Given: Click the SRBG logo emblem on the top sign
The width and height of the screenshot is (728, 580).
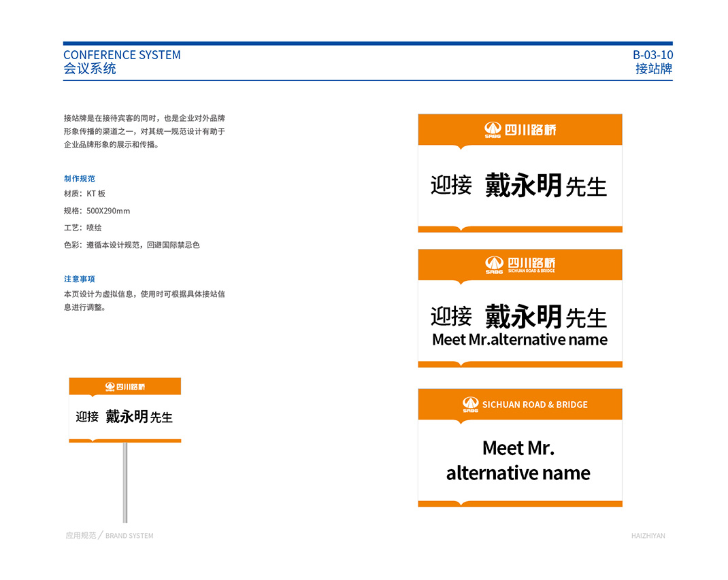Looking at the screenshot, I should pyautogui.click(x=493, y=129).
